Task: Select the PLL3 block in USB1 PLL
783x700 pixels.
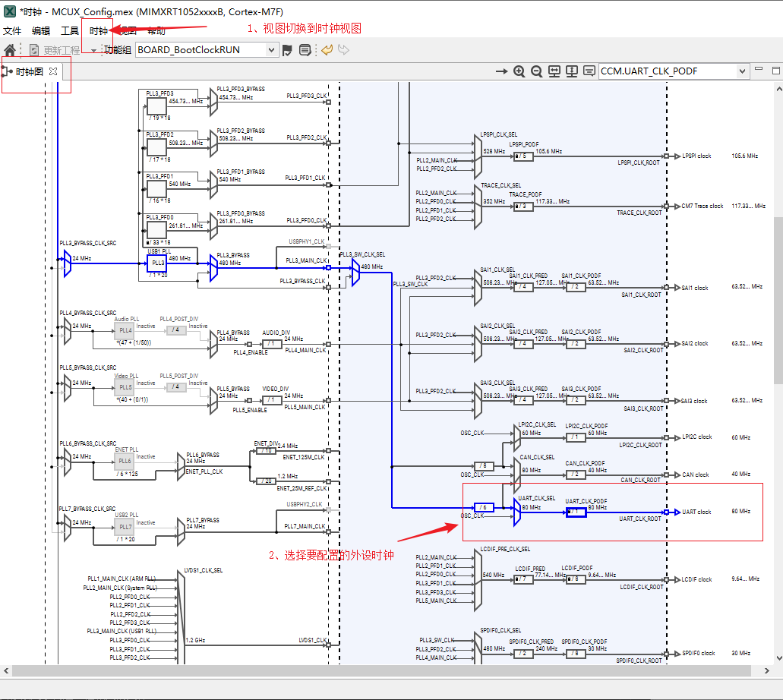Action: click(157, 263)
